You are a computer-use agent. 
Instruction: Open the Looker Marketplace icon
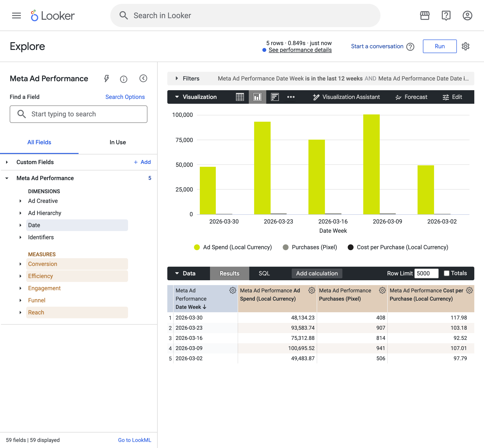click(x=425, y=16)
